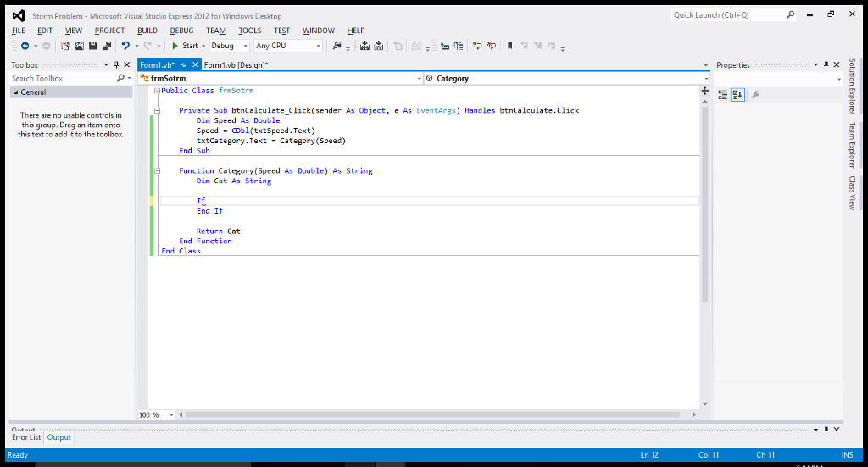
Task: Click the Property Pages wrench icon
Action: tap(755, 95)
